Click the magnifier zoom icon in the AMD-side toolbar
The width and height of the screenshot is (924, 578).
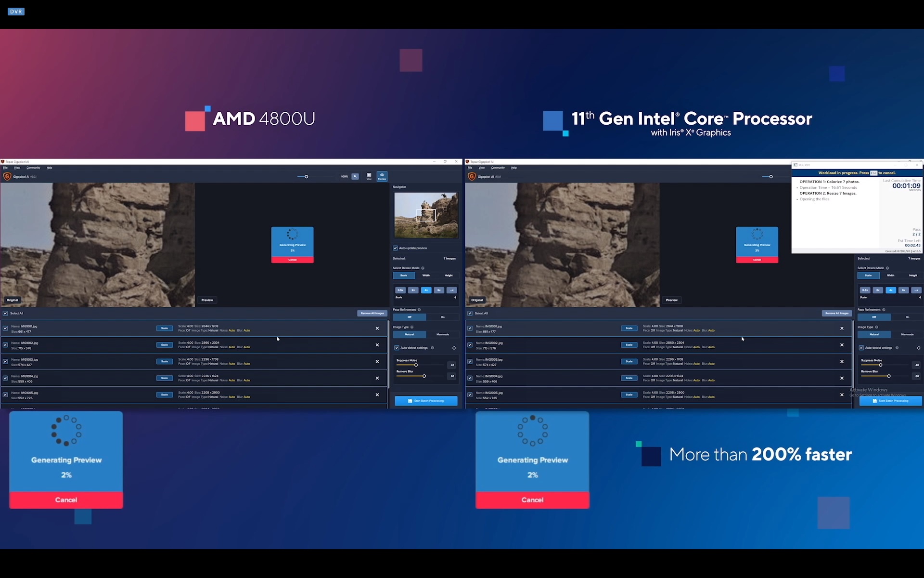point(355,176)
